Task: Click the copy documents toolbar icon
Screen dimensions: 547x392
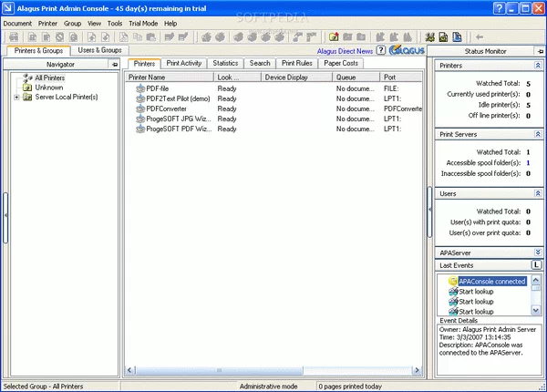Action: [x=138, y=36]
